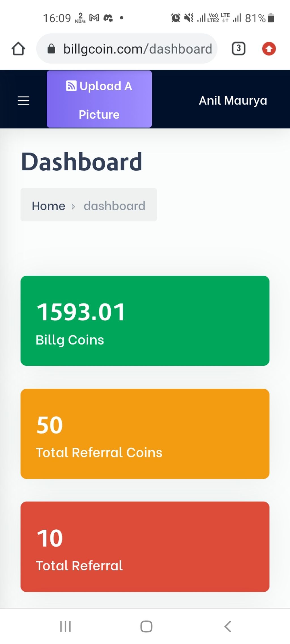Tap the browser home icon
Screen dimensions: 290x644
click(18, 49)
